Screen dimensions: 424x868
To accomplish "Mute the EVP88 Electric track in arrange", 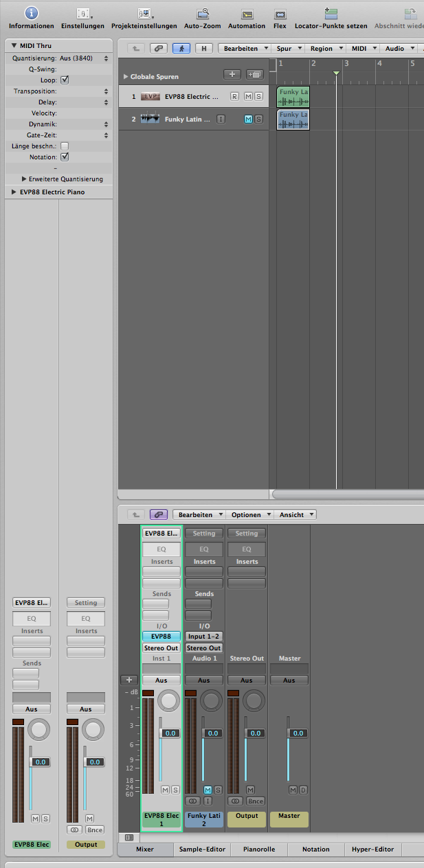I will point(248,97).
